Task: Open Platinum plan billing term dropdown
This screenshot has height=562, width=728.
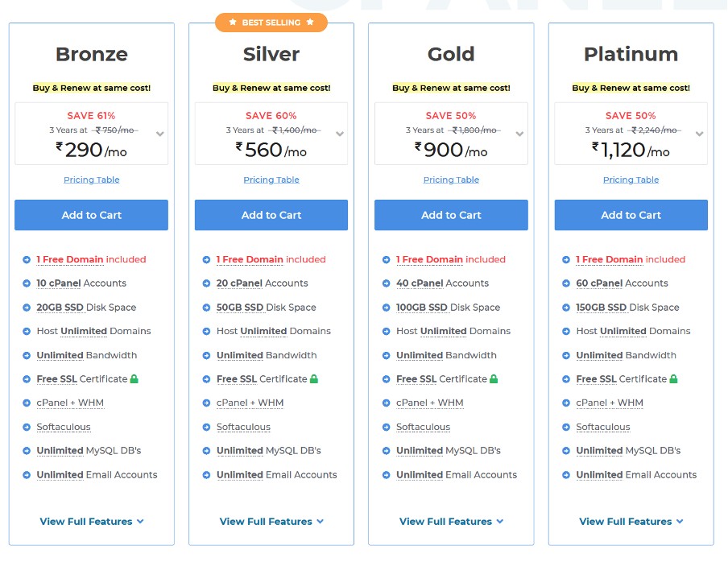Action: point(700,134)
